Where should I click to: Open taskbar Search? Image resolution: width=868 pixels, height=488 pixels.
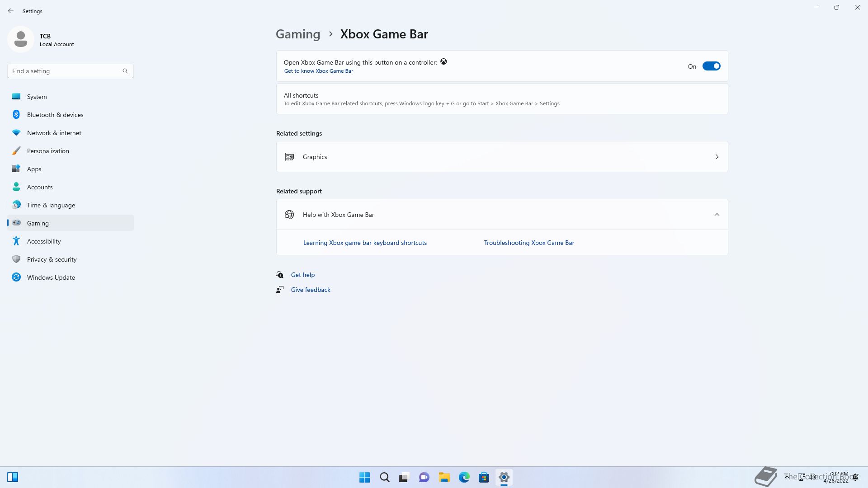click(x=384, y=477)
